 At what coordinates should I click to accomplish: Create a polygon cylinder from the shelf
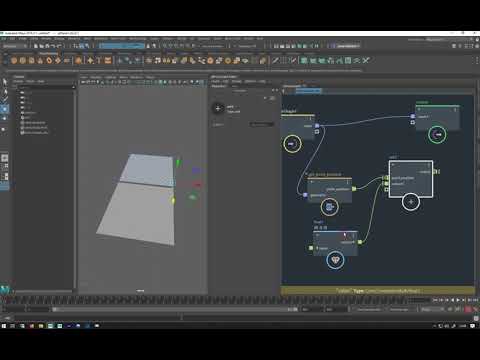pyautogui.click(x=31, y=61)
